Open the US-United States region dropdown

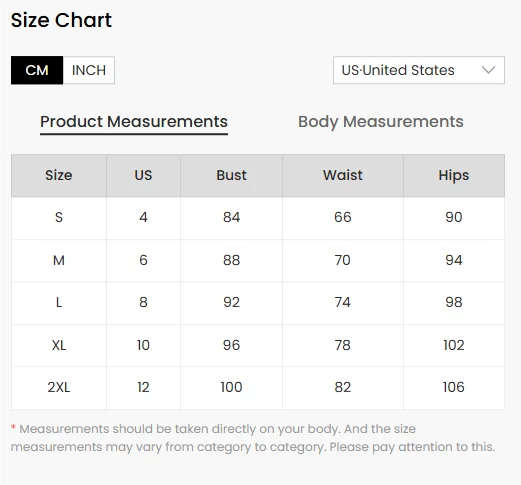coord(419,70)
